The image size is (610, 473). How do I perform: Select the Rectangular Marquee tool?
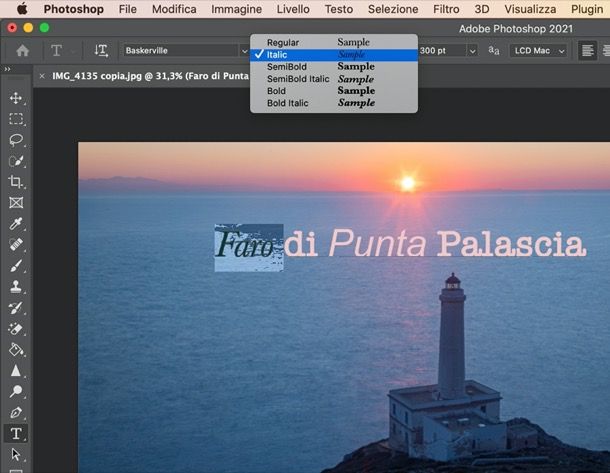(16, 119)
